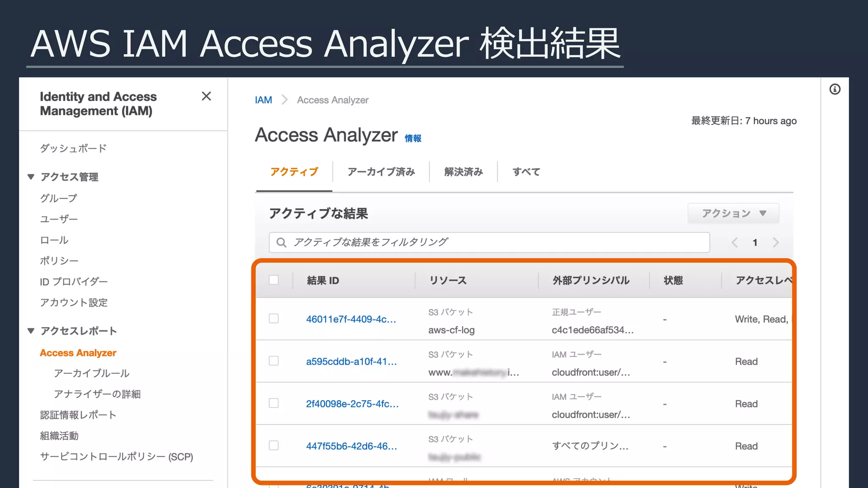Open ダッシュボード in the sidebar
This screenshot has height=488, width=868.
(x=73, y=148)
